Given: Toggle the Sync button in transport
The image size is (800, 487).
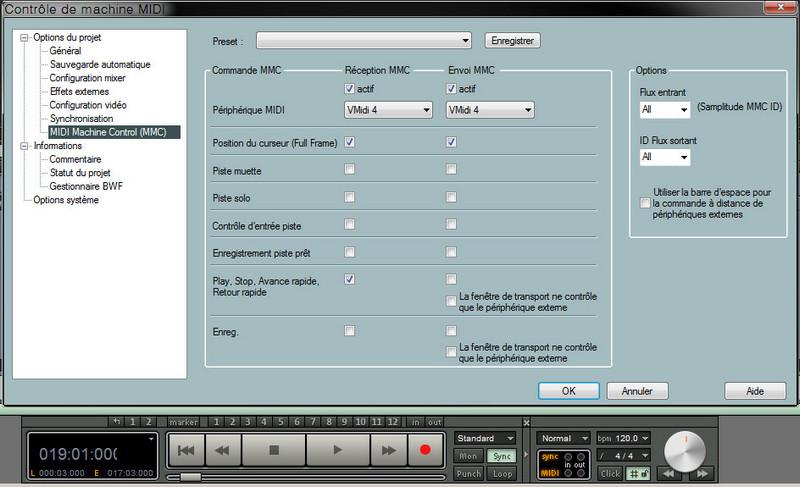Looking at the screenshot, I should (502, 456).
